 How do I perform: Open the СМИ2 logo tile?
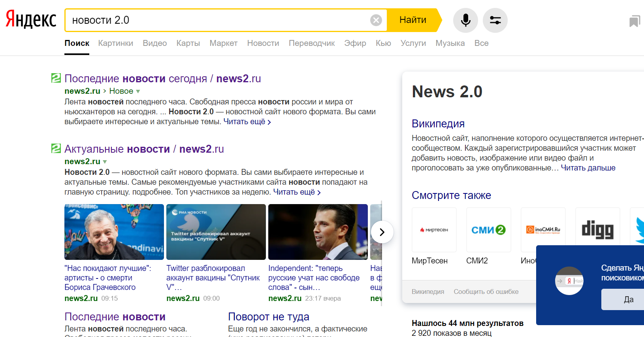[489, 230]
